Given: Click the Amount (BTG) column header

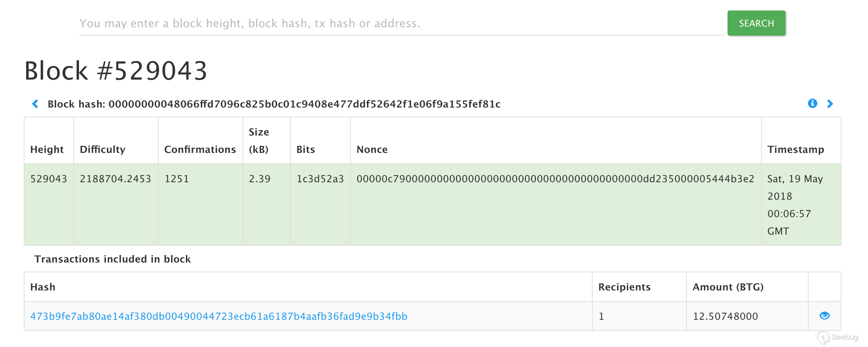Looking at the screenshot, I should 728,287.
